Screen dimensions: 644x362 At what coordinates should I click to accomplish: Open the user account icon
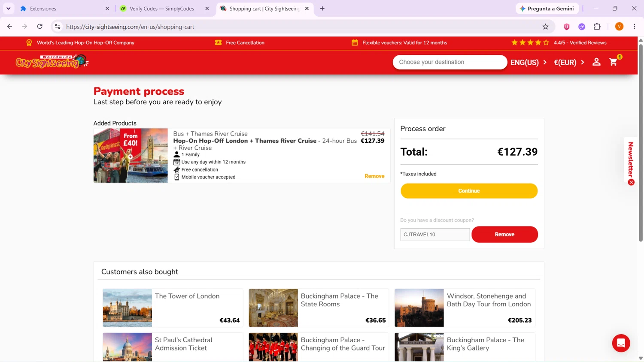coord(596,62)
